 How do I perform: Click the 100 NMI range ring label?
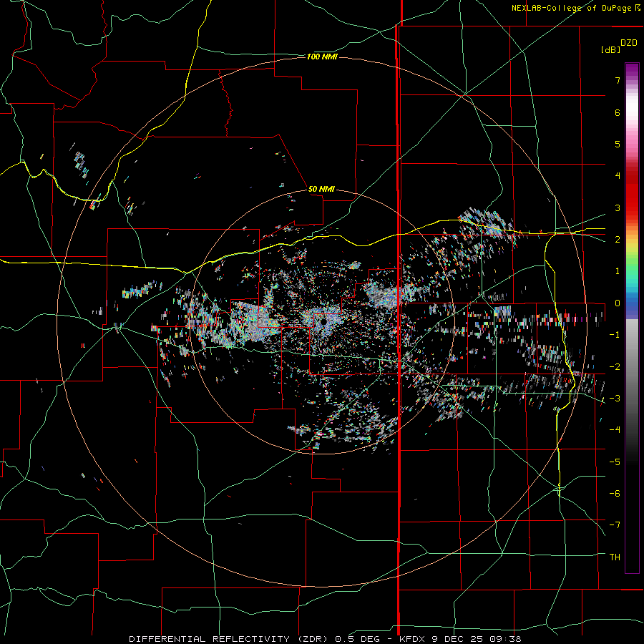(x=322, y=57)
